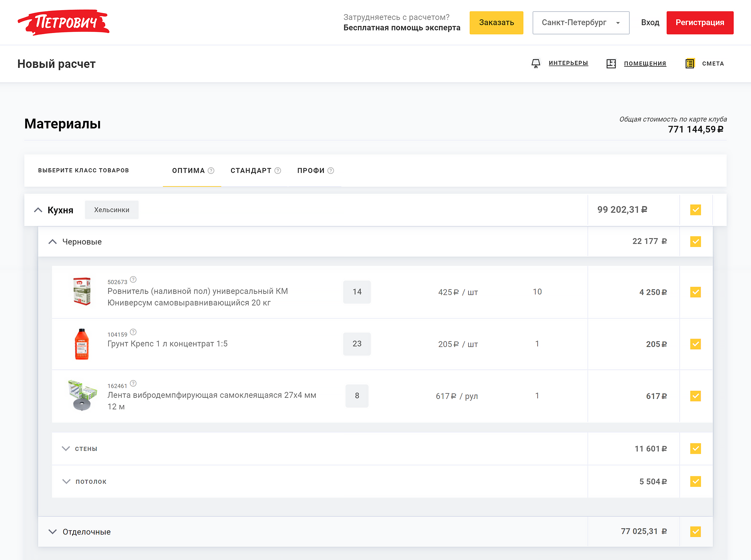
Task: Open the Грунт Крепс bottle image
Action: pos(81,344)
